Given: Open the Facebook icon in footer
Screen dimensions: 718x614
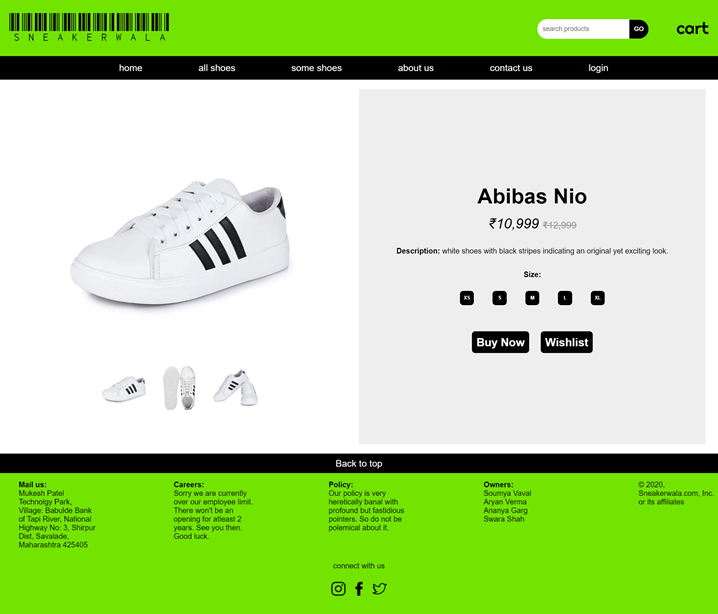Looking at the screenshot, I should click(359, 588).
